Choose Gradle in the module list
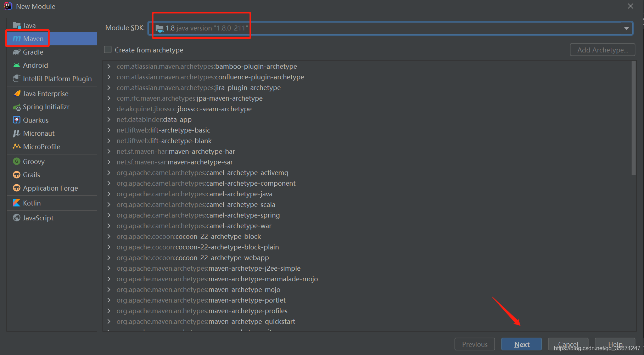This screenshot has height=355, width=644. (x=52, y=52)
